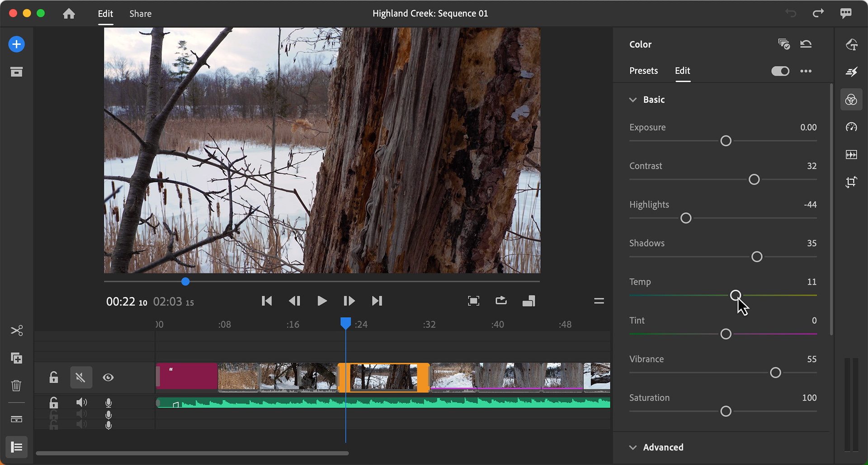Select the Split scissors tool

click(16, 331)
